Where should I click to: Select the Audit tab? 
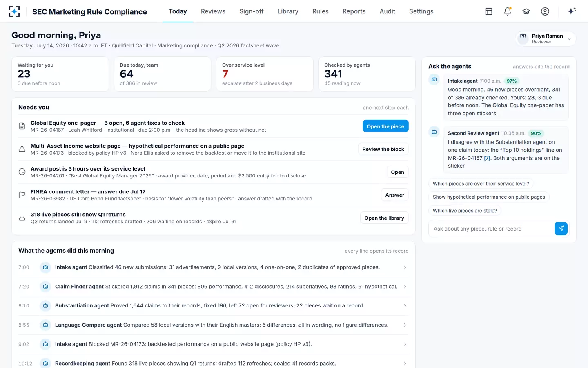click(x=388, y=11)
